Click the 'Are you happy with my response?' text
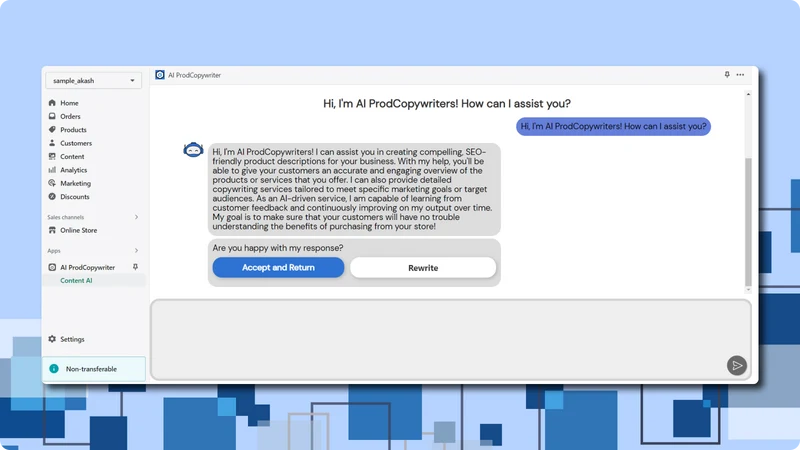The height and width of the screenshot is (450, 800). click(278, 248)
